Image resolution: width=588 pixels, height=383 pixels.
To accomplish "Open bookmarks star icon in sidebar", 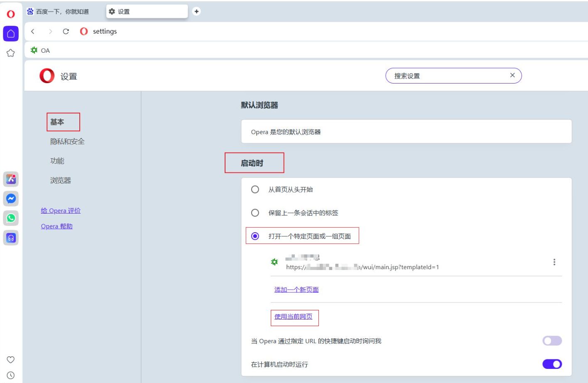I will pos(11,53).
